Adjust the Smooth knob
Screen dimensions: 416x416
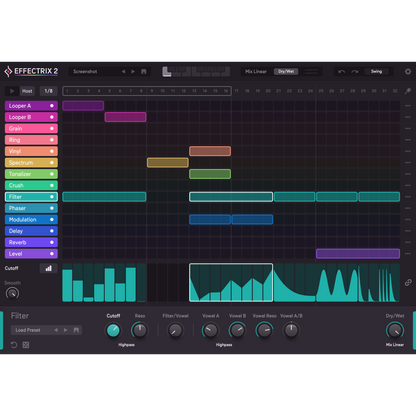12,294
